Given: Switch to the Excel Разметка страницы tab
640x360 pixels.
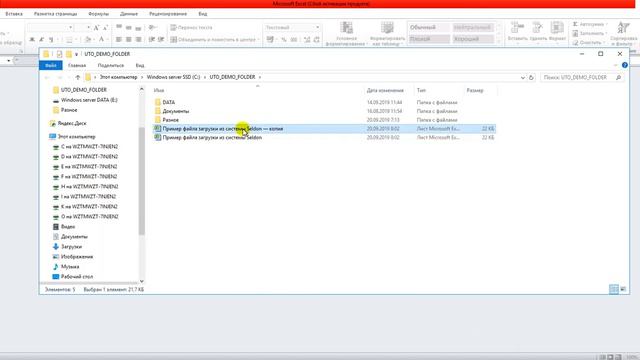Looking at the screenshot, I should [56, 14].
